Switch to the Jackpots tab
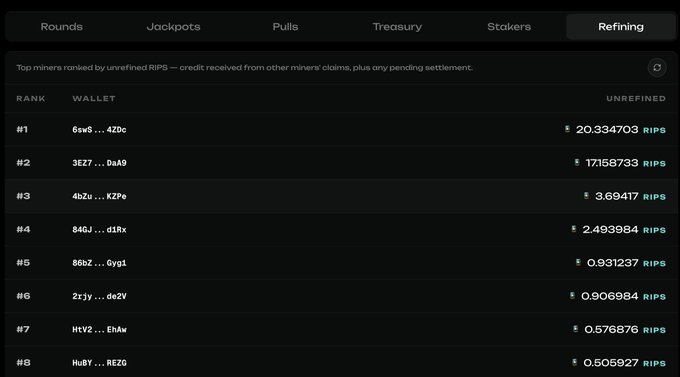The image size is (680, 377). [x=173, y=26]
